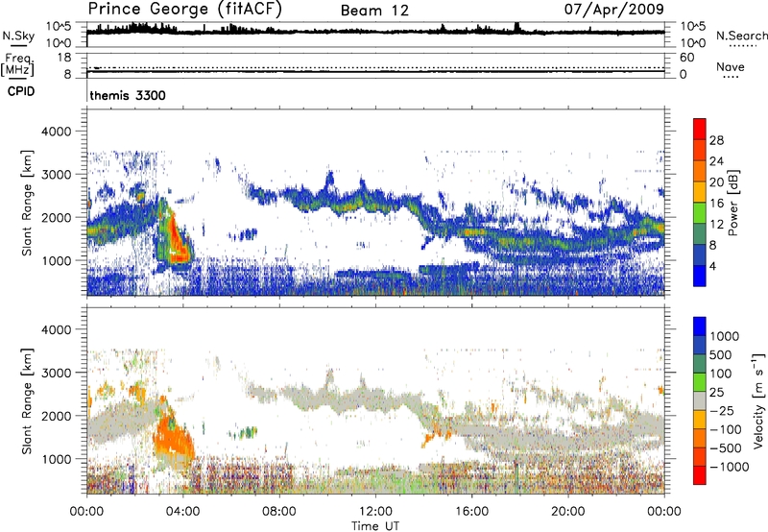Click 'Slant Range [km]' label of velocity panel
Screen dimensions: 768x532
[27, 400]
